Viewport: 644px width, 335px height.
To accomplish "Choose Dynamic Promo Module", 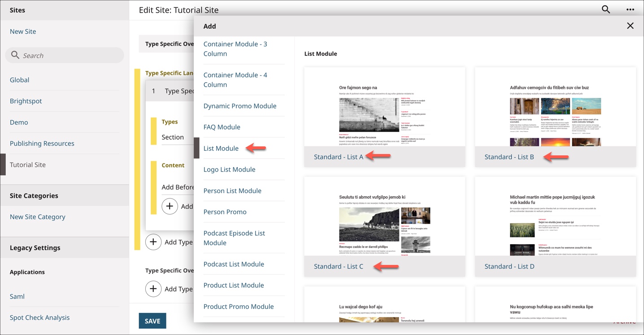I will pos(240,106).
